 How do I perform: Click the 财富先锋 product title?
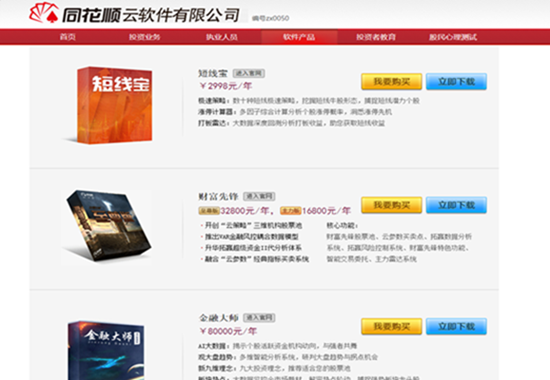point(218,196)
